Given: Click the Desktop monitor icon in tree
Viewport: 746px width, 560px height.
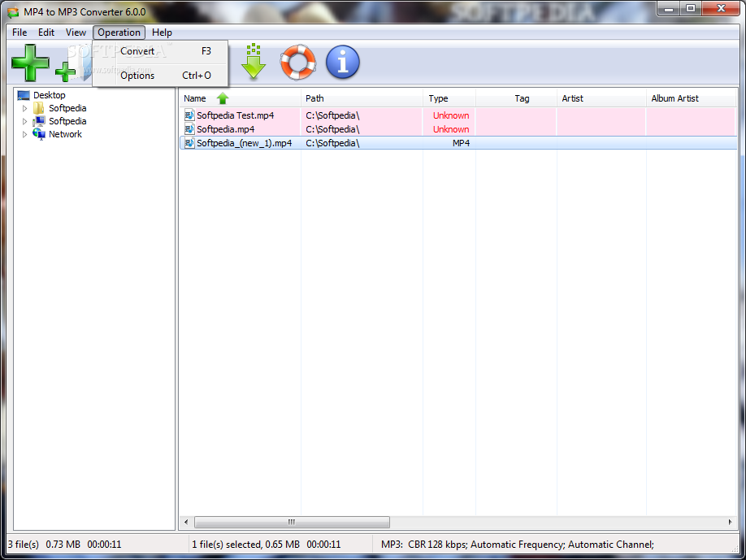Looking at the screenshot, I should click(24, 95).
